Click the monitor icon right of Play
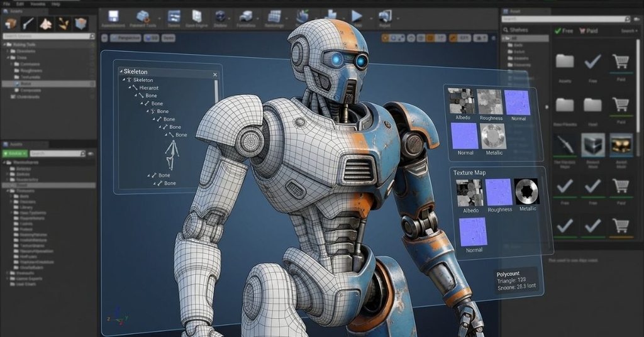 click(385, 16)
